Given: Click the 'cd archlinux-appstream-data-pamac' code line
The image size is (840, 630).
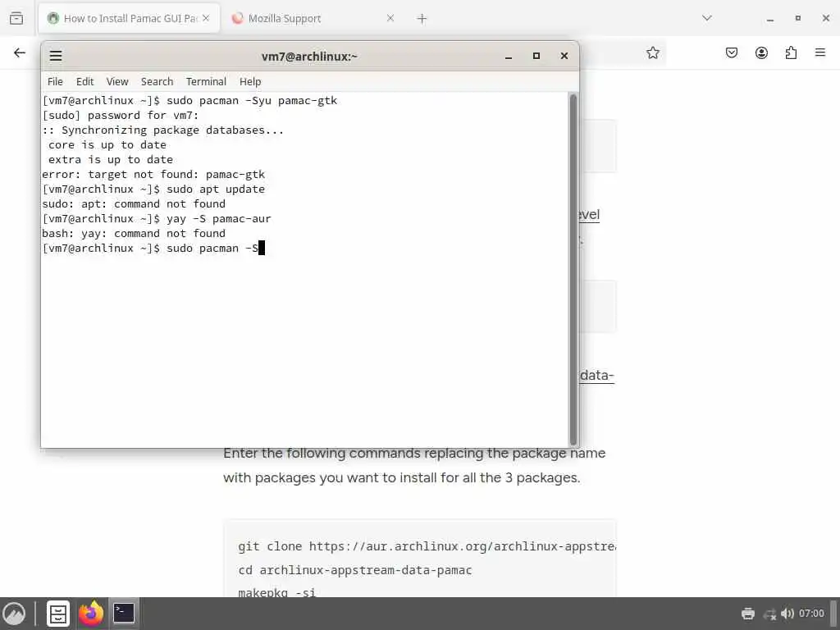Looking at the screenshot, I should (355, 570).
